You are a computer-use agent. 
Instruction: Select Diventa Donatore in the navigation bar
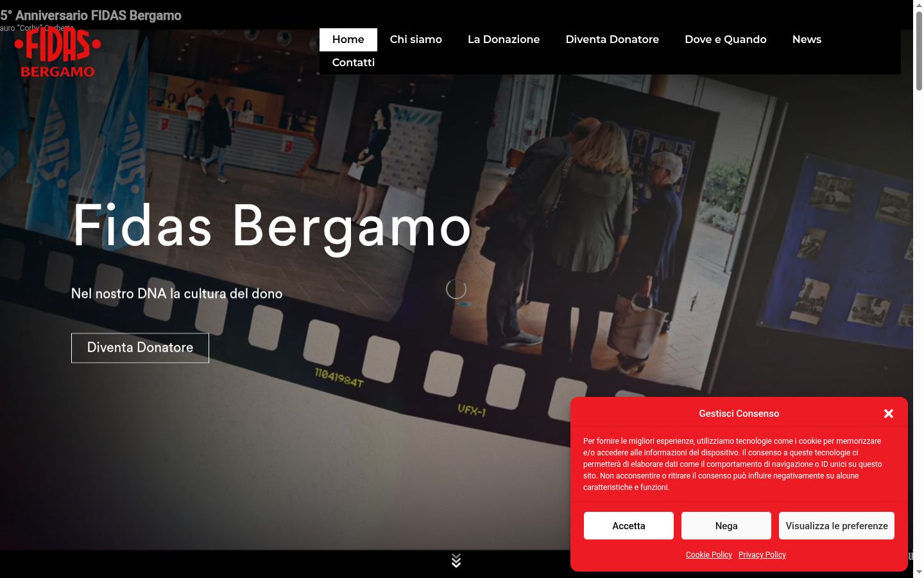[612, 39]
